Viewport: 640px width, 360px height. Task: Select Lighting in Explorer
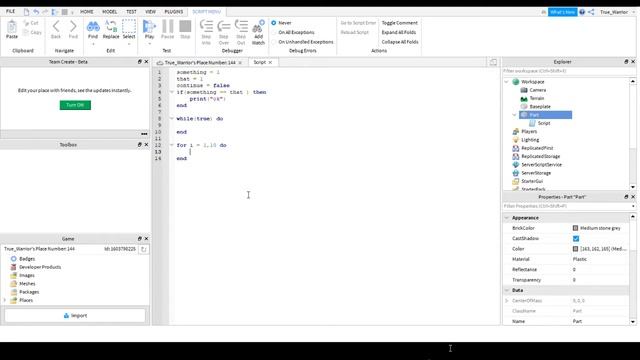(x=530, y=140)
